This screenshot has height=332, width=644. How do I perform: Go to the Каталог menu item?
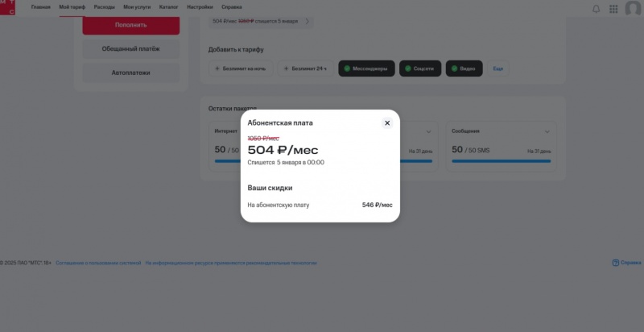pyautogui.click(x=168, y=6)
